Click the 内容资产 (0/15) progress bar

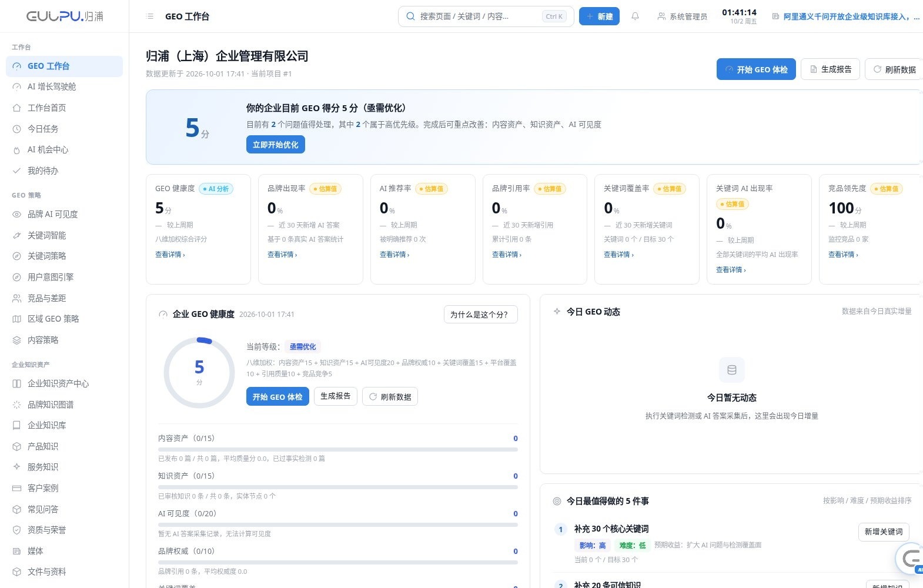coord(338,449)
